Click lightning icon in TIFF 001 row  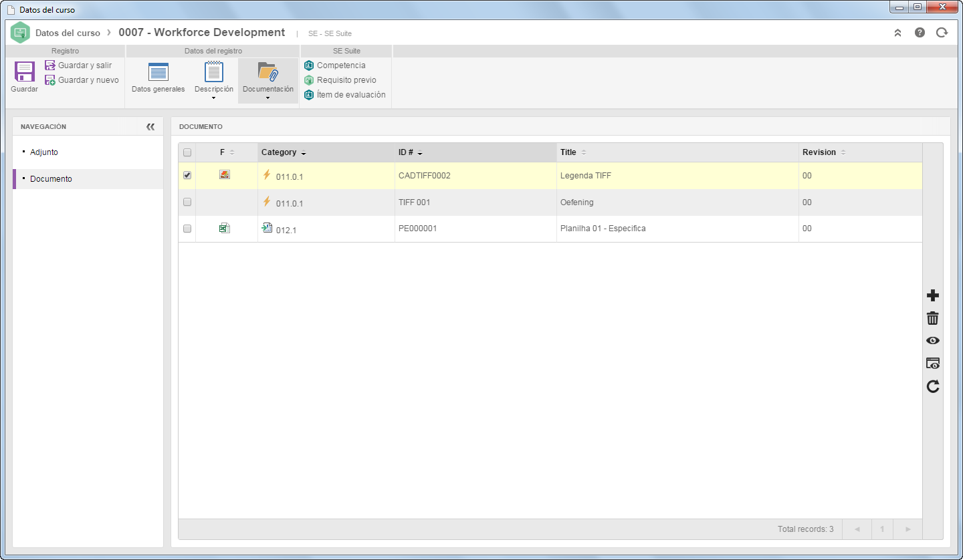tap(267, 201)
